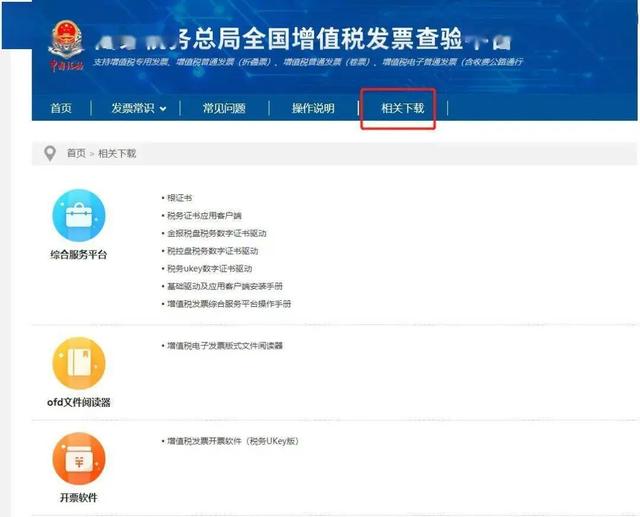Download 税务证书应用客户端
This screenshot has height=517, width=640.
[x=204, y=215]
